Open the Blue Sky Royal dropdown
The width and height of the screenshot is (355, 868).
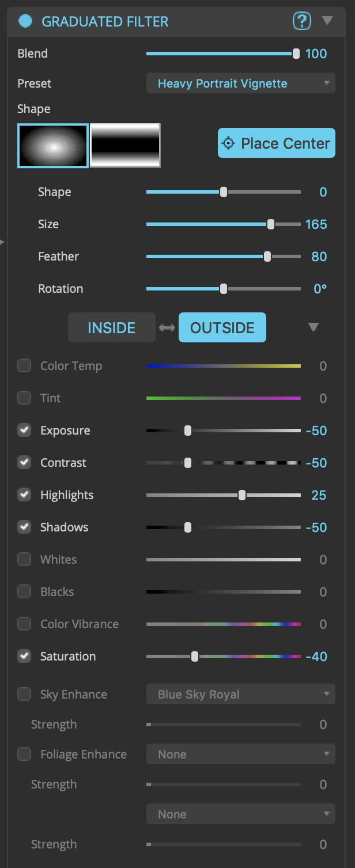241,695
